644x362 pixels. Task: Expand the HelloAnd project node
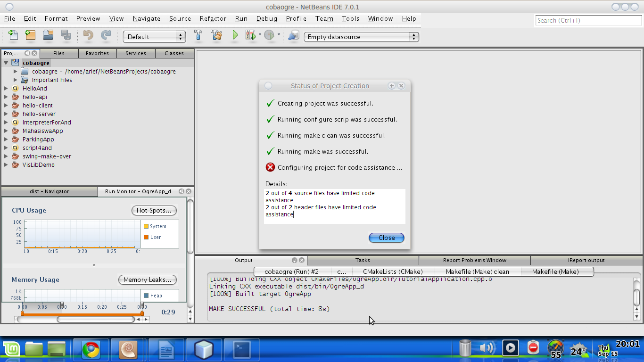6,88
